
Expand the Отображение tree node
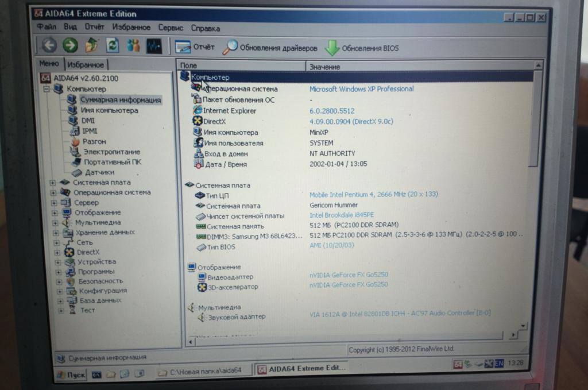[55, 213]
